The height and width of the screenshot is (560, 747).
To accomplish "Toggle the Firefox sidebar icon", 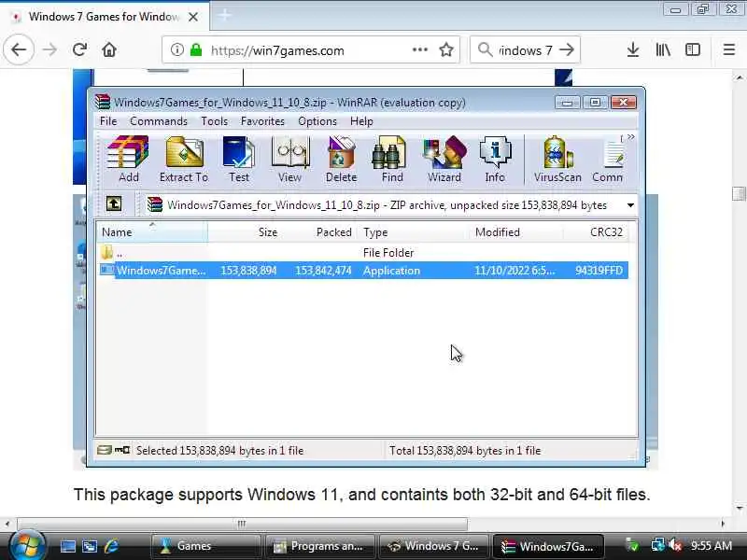I will click(693, 49).
